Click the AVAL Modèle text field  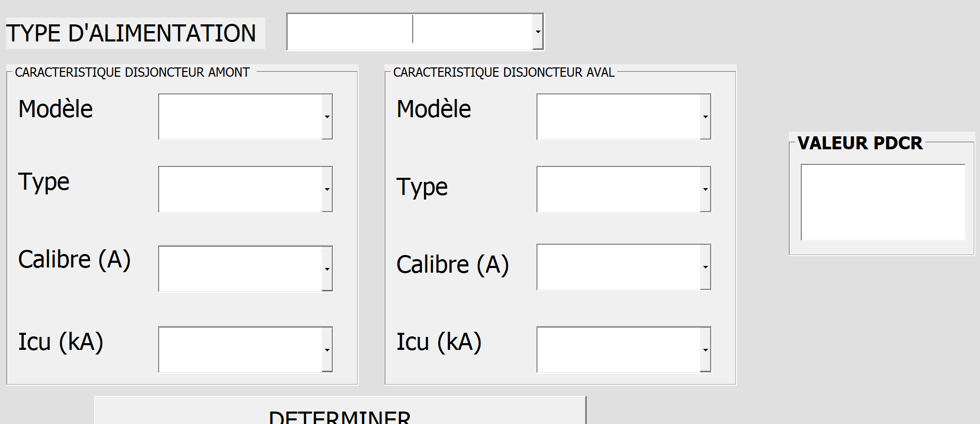click(618, 117)
